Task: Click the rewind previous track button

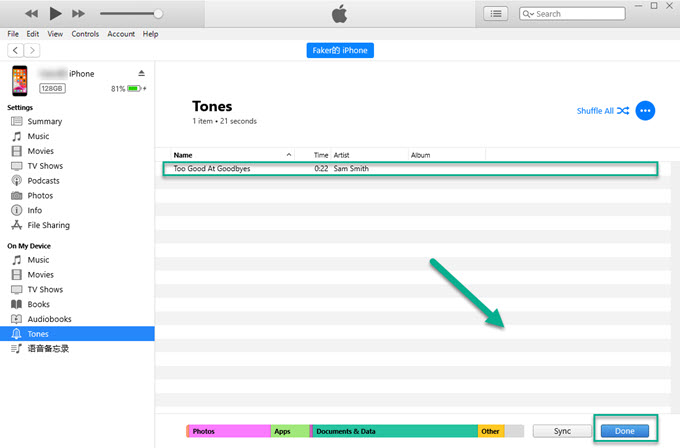Action: 31,14
